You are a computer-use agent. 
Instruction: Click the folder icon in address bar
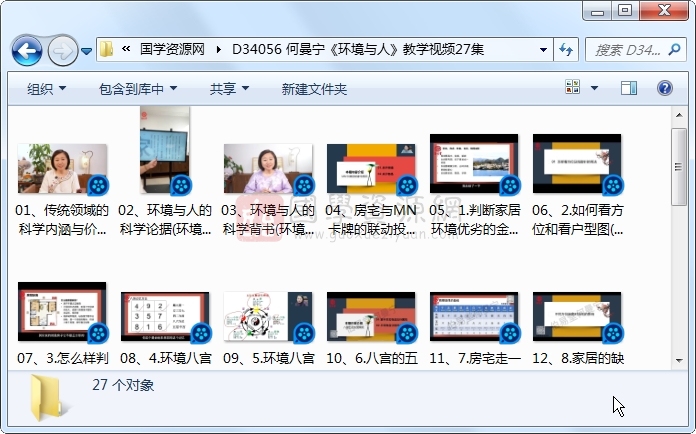point(107,49)
